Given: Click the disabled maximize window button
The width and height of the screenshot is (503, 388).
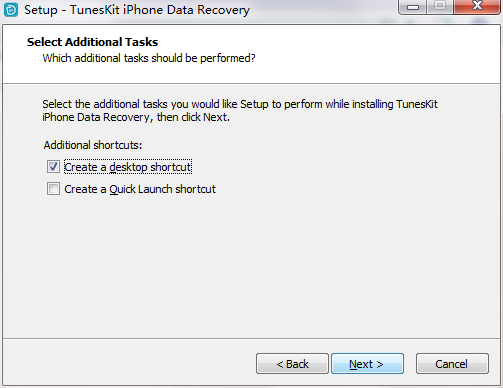Looking at the screenshot, I should tap(440, 6).
